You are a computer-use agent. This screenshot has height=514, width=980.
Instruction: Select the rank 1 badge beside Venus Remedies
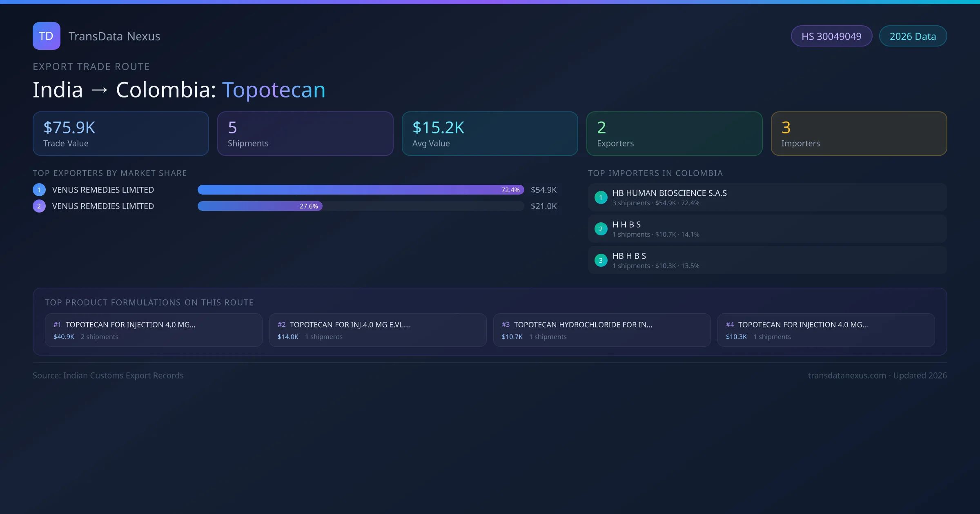pos(39,189)
